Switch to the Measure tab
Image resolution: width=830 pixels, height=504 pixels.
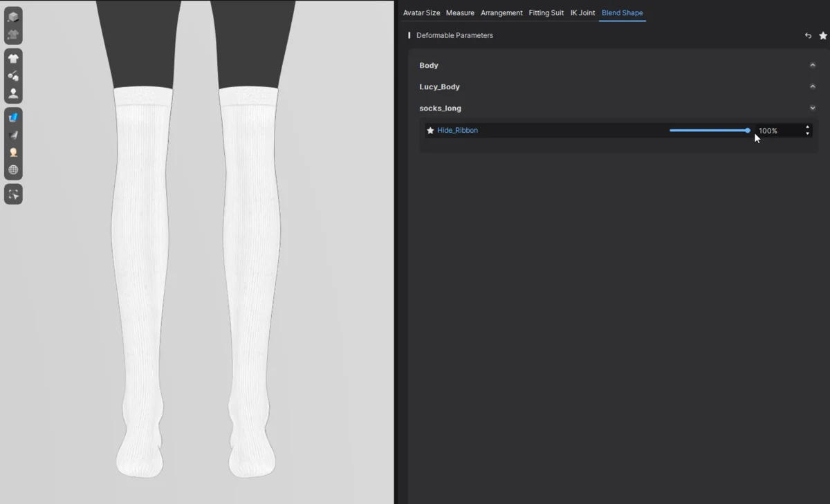pos(460,12)
